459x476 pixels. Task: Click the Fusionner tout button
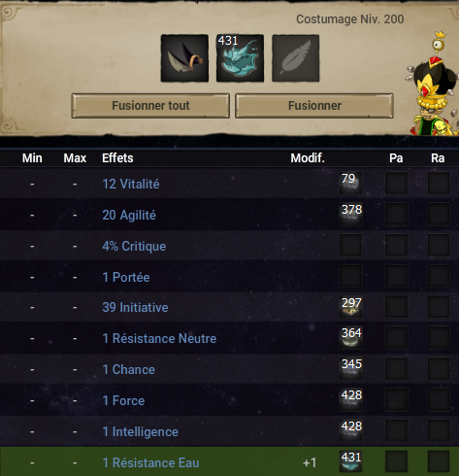tap(150, 106)
